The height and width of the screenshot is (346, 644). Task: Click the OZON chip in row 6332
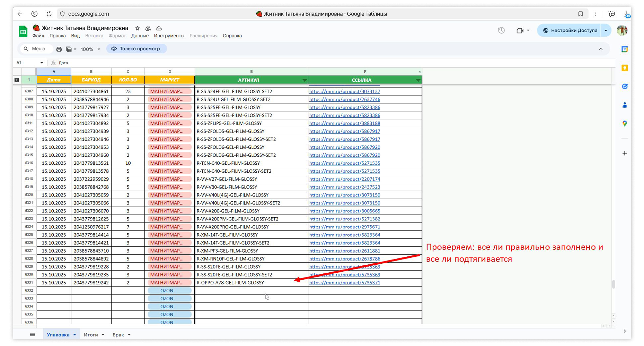click(x=169, y=291)
